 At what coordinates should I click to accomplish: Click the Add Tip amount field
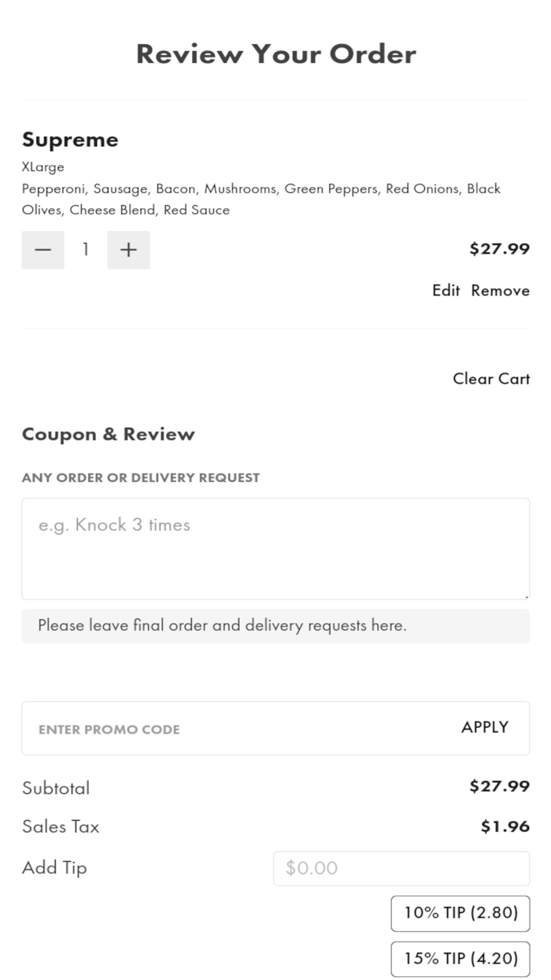click(401, 867)
